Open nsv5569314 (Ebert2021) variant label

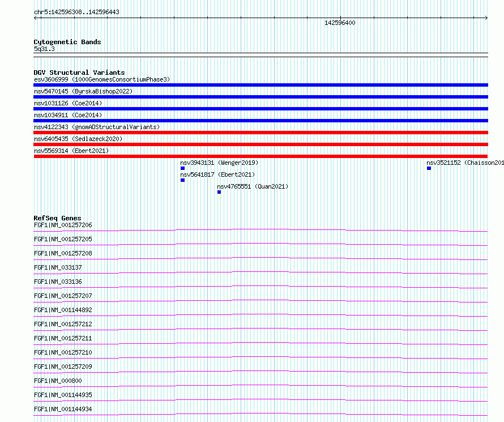point(71,151)
